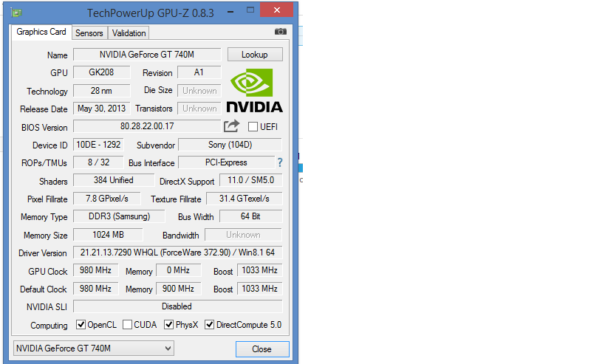Uncheck the PhysX checkbox

tap(169, 325)
